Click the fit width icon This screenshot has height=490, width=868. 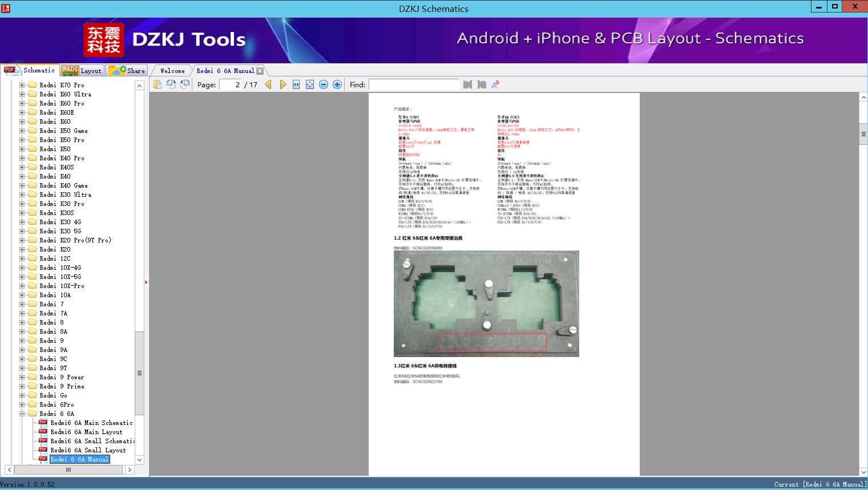[x=296, y=84]
